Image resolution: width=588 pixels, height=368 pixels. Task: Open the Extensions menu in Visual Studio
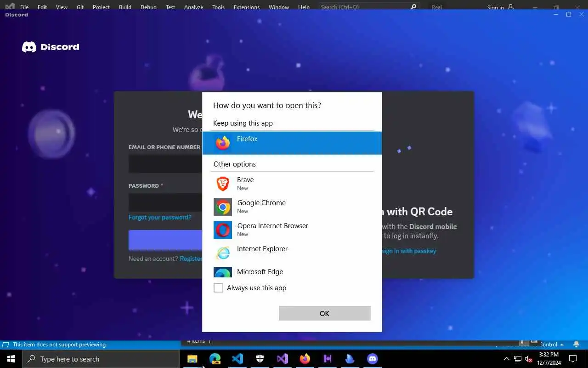click(x=247, y=7)
